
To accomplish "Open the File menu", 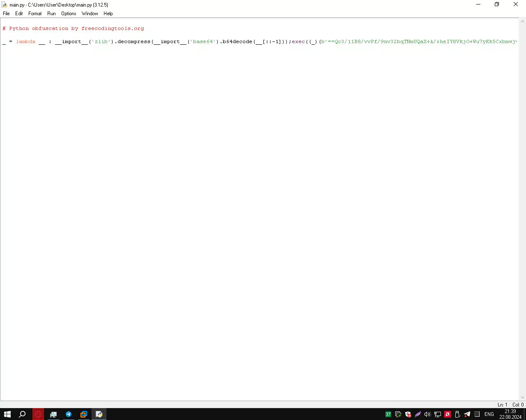I will pyautogui.click(x=6, y=14).
